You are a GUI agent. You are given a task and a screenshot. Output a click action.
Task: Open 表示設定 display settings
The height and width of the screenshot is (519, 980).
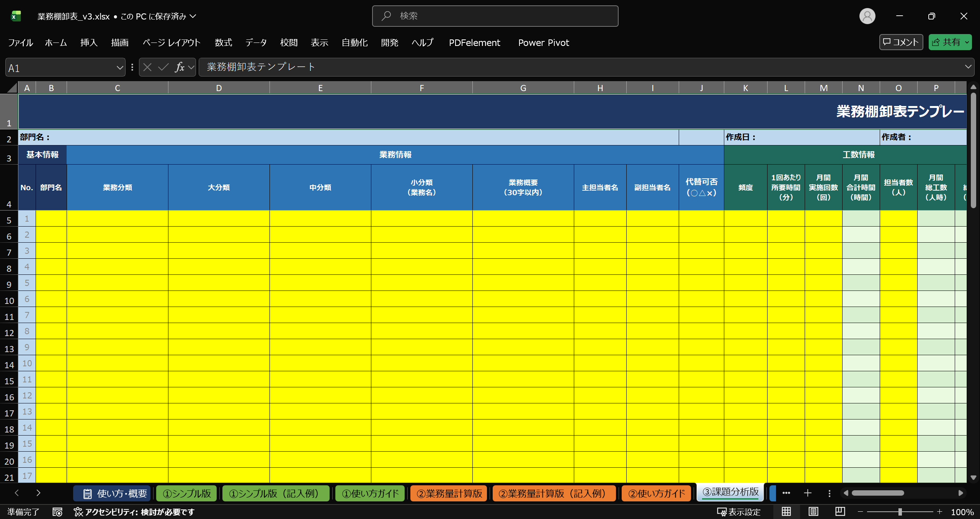738,512
